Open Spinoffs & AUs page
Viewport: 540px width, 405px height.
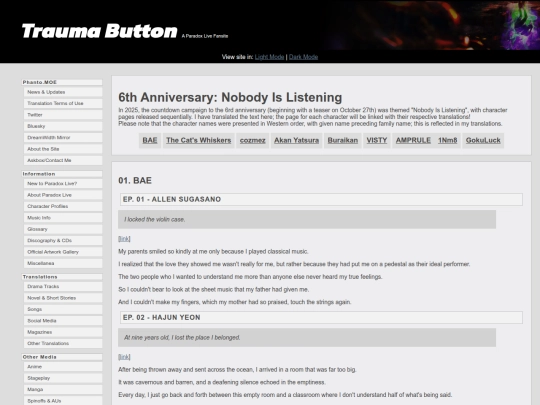coord(63,401)
